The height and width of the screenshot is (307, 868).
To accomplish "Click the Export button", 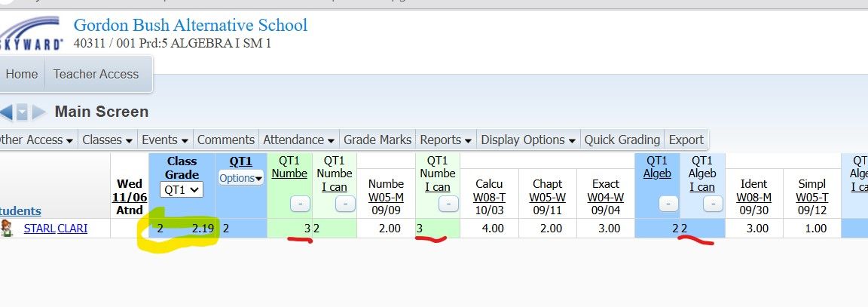I will pos(686,140).
